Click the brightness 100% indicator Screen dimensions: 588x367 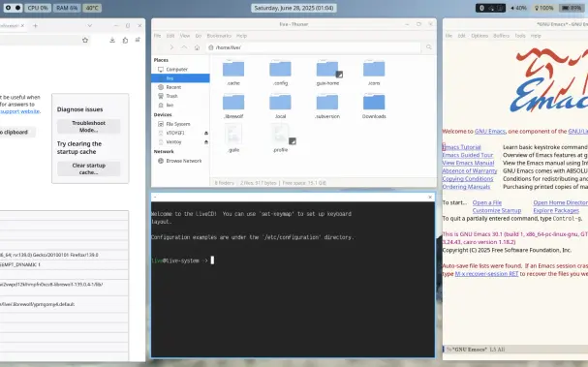pos(543,8)
